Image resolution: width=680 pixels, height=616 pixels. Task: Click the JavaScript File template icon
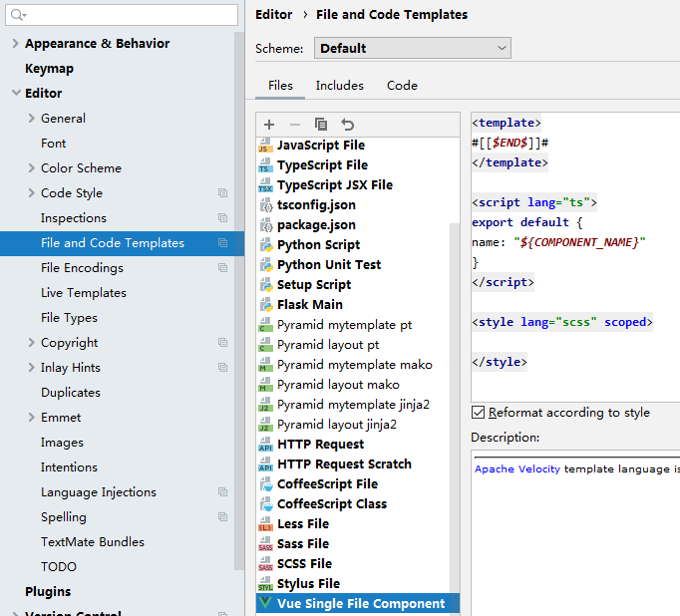[265, 146]
